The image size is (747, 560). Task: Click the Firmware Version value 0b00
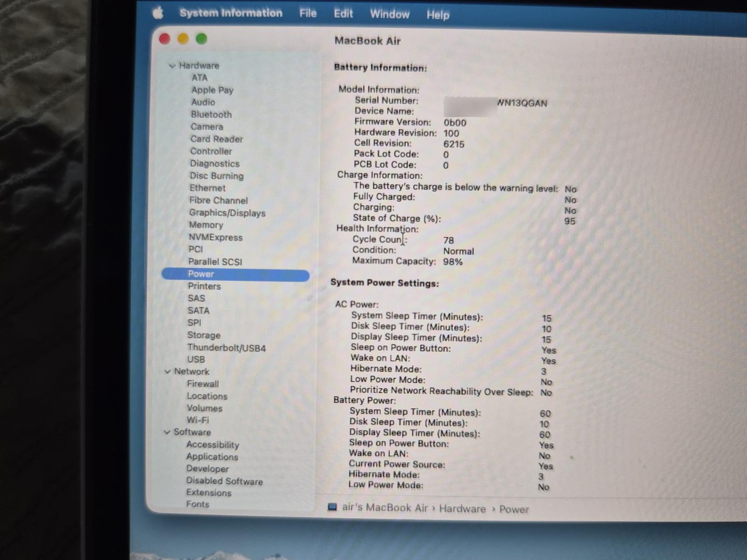455,123
